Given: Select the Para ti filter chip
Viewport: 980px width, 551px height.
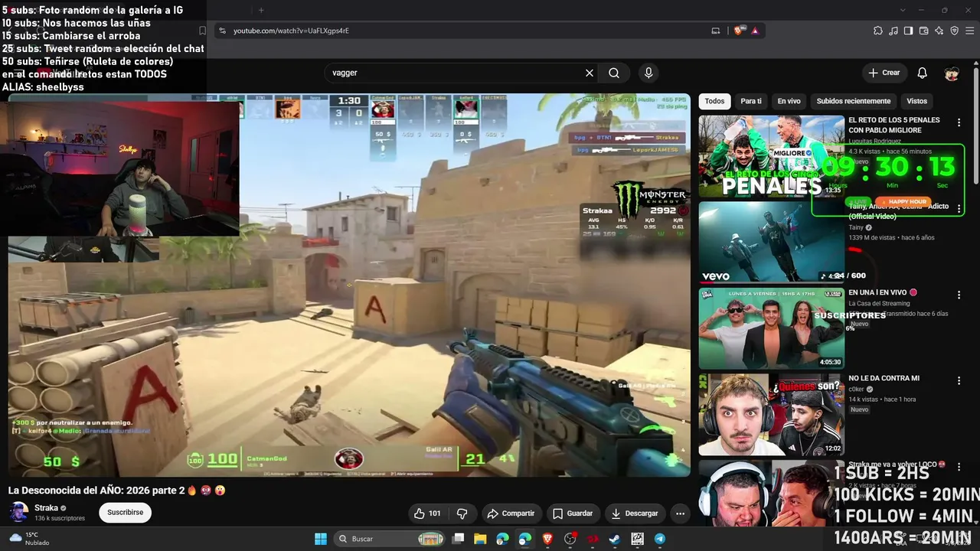Looking at the screenshot, I should pyautogui.click(x=751, y=101).
